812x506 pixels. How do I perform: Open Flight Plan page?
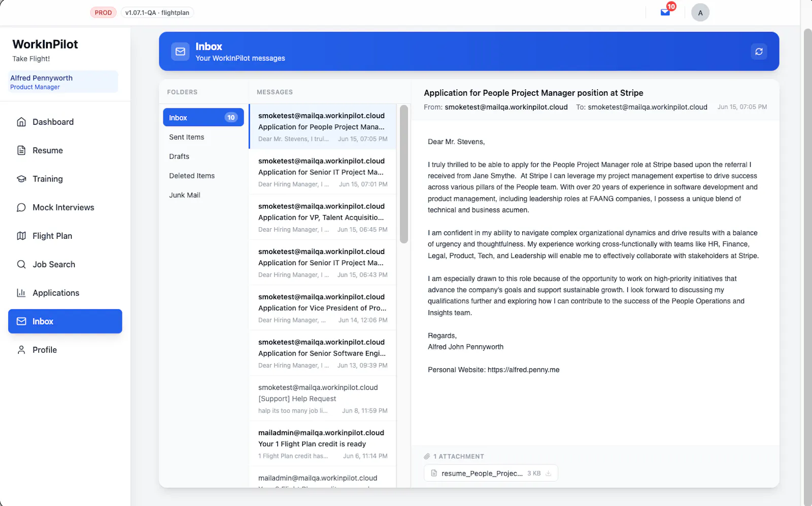tap(65, 236)
